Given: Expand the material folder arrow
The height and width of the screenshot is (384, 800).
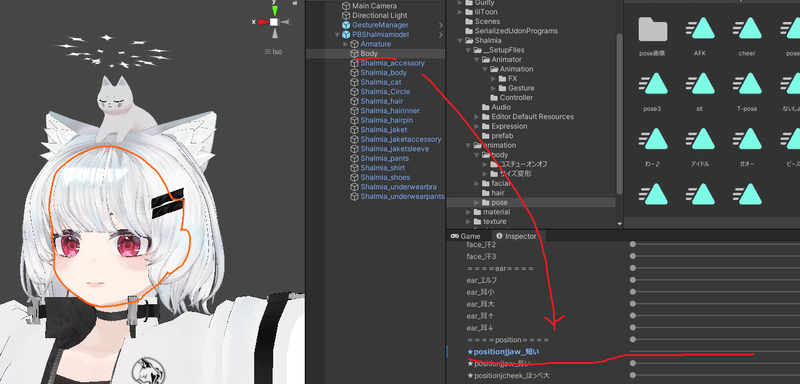Looking at the screenshot, I should 468,212.
